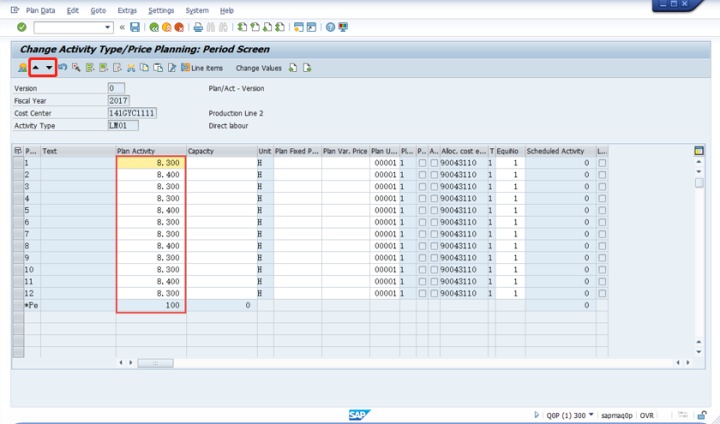Click the Paste clipboard icon

(x=158, y=68)
